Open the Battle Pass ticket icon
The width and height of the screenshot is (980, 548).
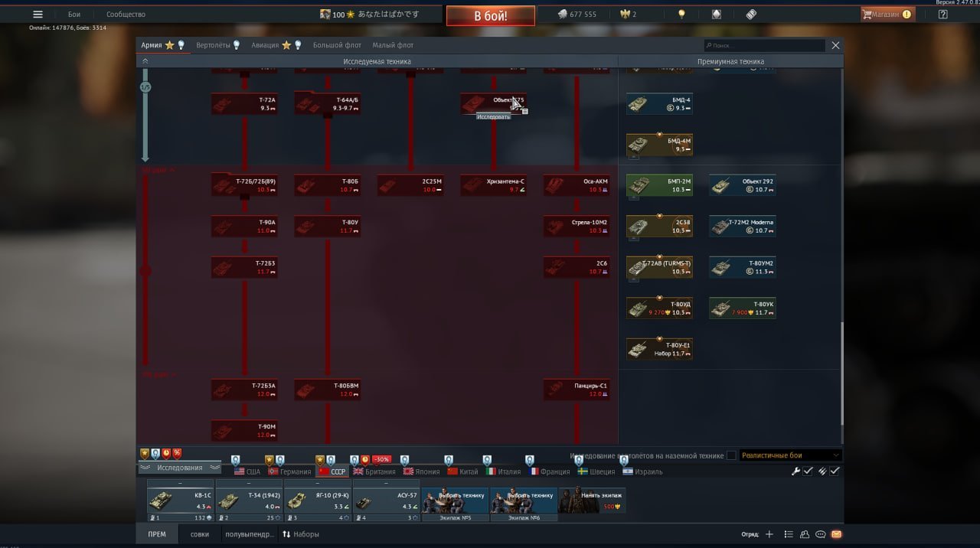pos(751,14)
